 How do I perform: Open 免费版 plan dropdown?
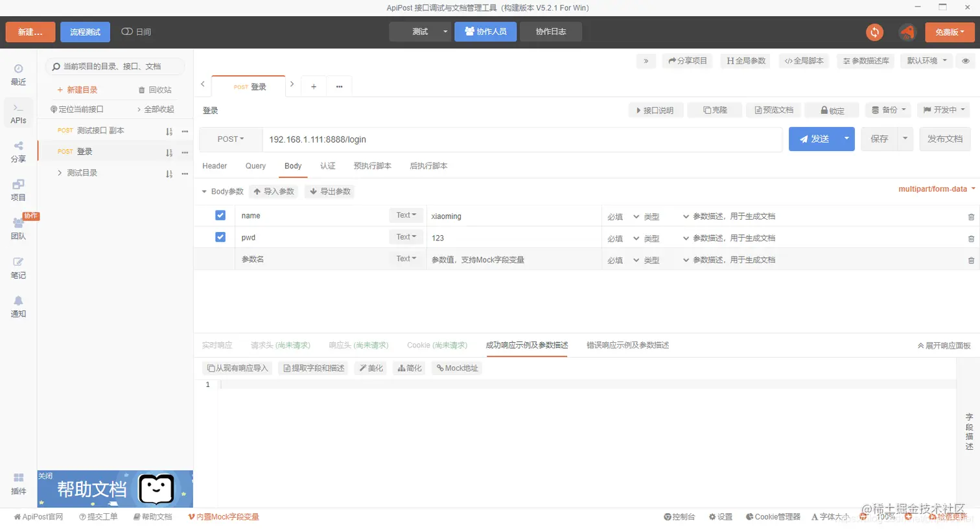950,32
